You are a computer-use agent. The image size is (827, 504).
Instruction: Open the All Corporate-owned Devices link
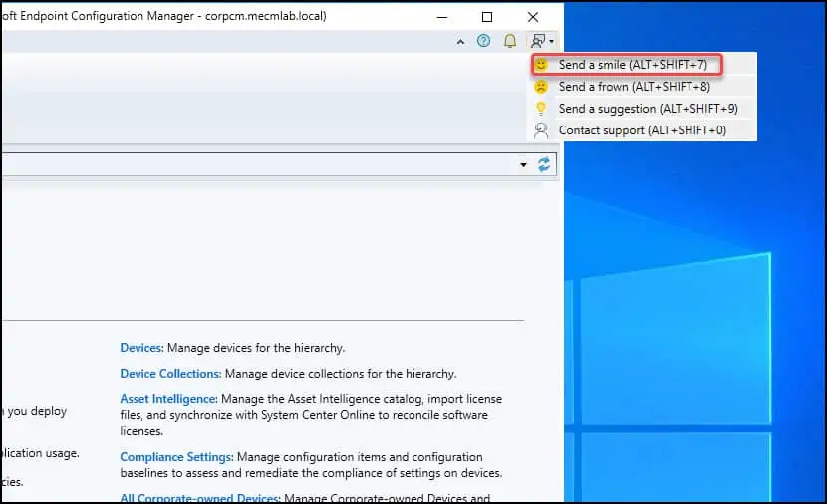[200, 498]
